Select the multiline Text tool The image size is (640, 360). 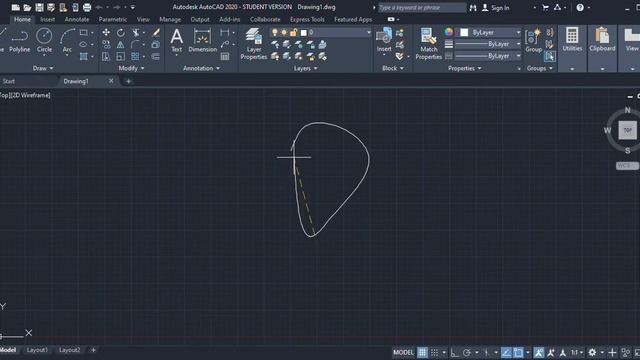176,41
